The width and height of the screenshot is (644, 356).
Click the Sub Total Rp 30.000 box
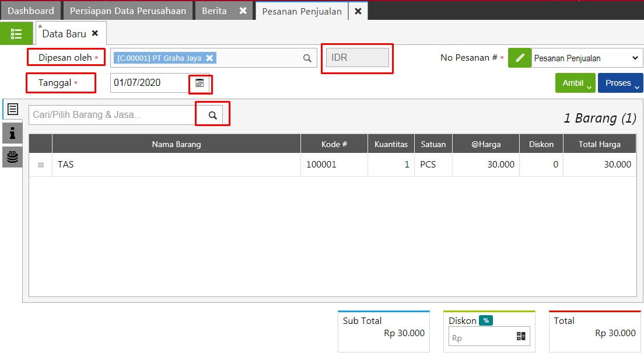pyautogui.click(x=384, y=331)
